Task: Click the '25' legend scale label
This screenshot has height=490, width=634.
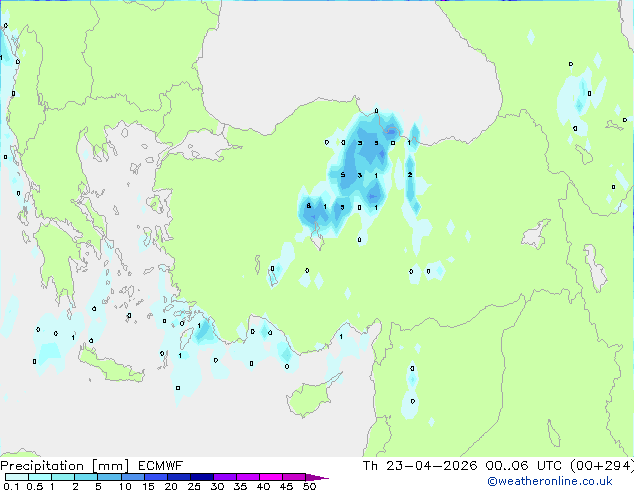Action: 194,486
